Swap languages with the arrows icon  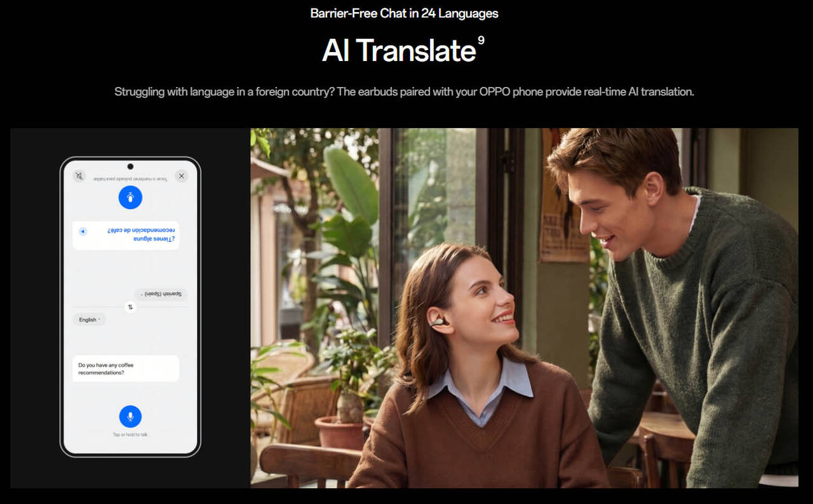(x=130, y=307)
